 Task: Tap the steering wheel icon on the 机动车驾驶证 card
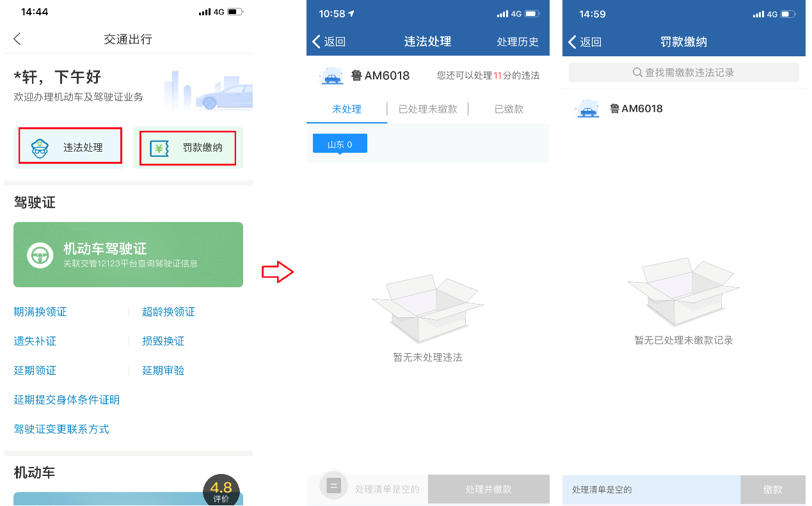[x=40, y=255]
